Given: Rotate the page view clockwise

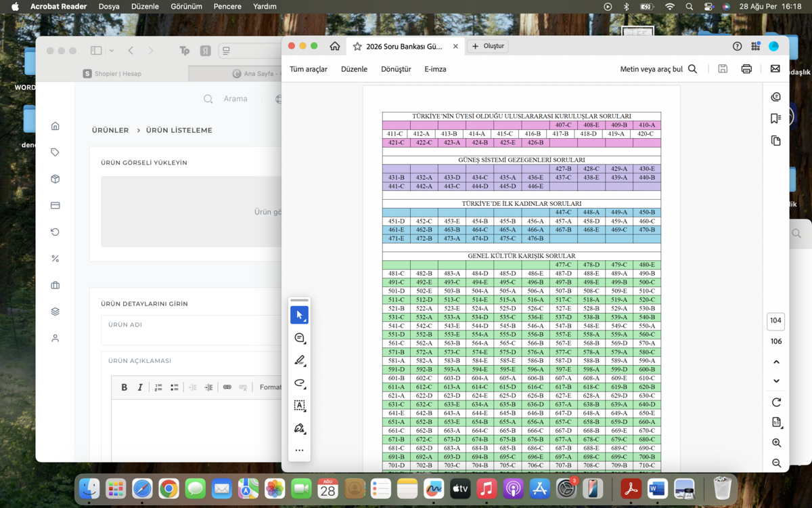Looking at the screenshot, I should (776, 402).
